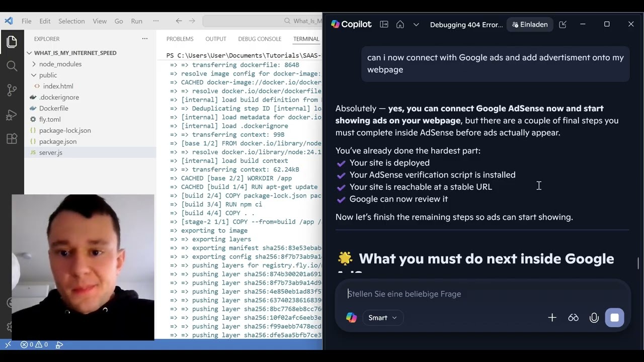
Task: Click the VS Code command center search box
Action: click(x=262, y=21)
